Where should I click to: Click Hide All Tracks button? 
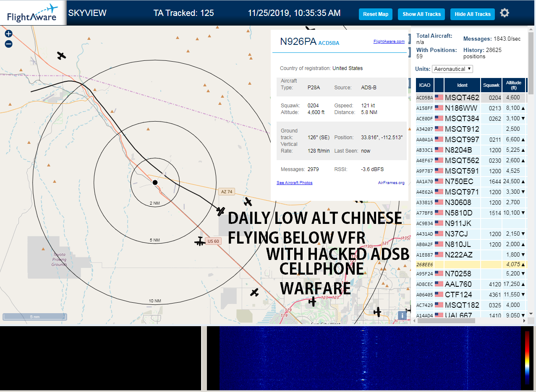coord(473,14)
